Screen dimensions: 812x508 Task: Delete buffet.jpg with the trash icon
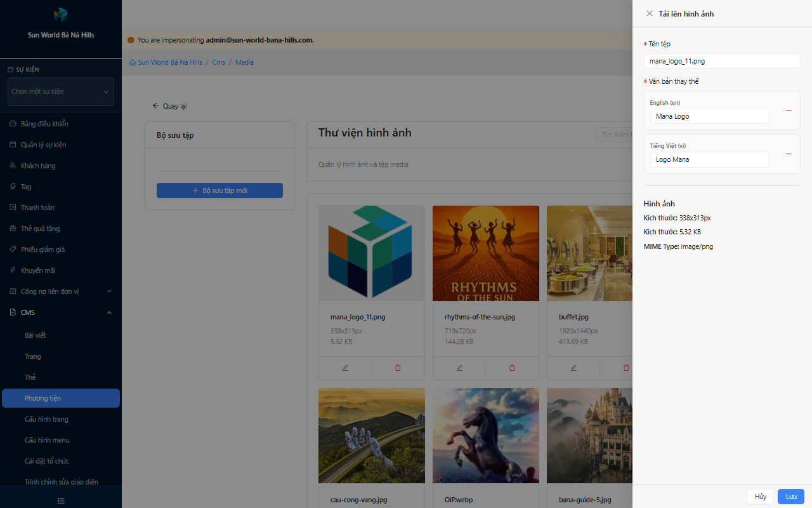point(626,368)
